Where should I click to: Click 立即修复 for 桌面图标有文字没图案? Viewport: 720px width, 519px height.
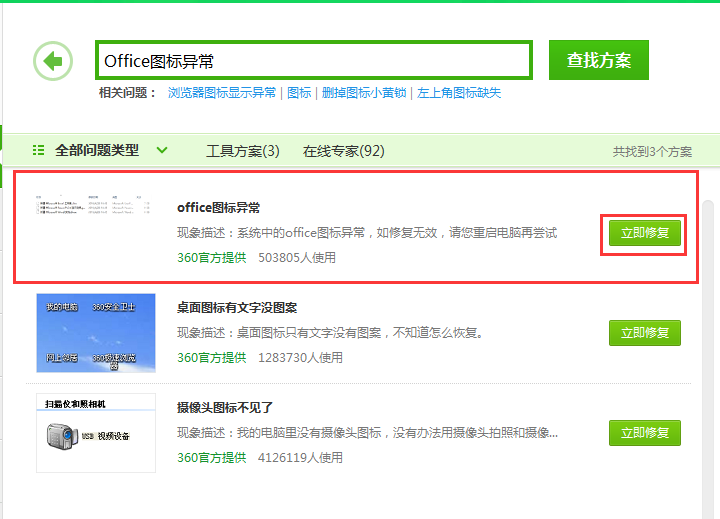645,333
